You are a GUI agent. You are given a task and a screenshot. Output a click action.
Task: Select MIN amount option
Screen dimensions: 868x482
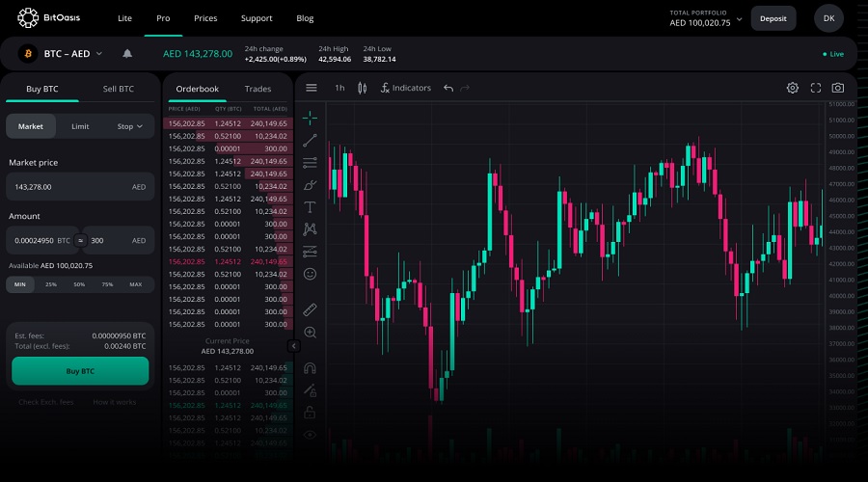coord(20,284)
